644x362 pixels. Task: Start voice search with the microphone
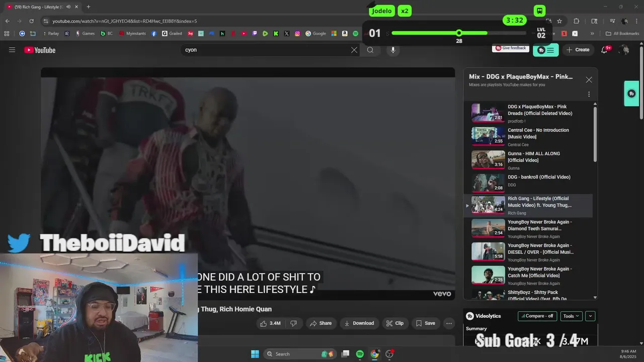(x=393, y=50)
